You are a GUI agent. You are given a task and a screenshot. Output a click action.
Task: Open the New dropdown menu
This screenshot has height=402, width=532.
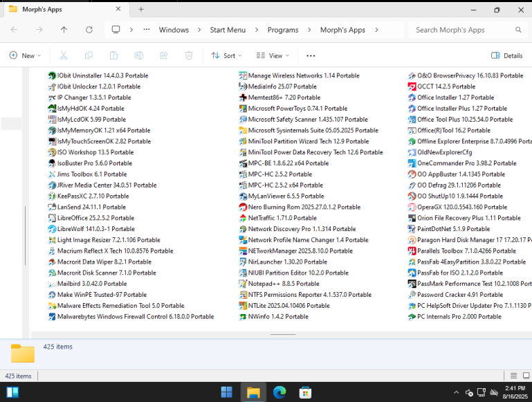(25, 55)
